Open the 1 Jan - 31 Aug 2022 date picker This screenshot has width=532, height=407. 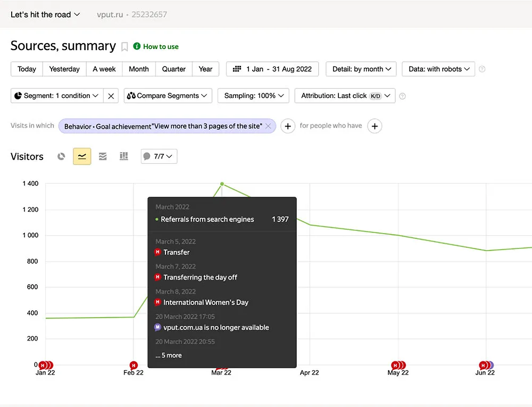click(272, 69)
